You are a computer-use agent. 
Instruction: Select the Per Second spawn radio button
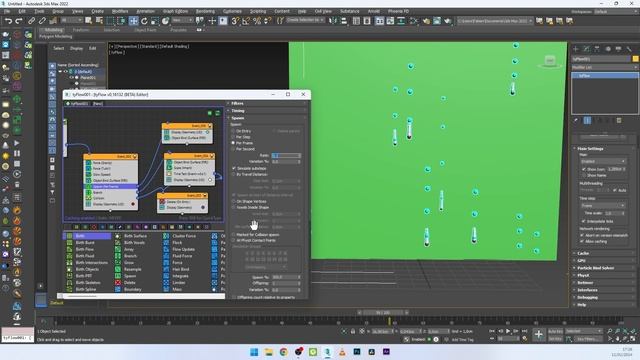pos(233,149)
